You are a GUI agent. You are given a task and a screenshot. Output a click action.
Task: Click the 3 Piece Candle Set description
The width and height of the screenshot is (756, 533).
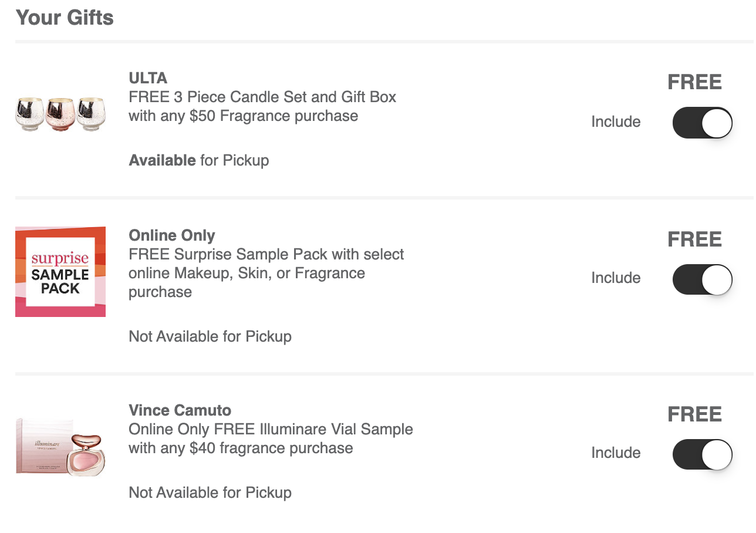(x=262, y=106)
